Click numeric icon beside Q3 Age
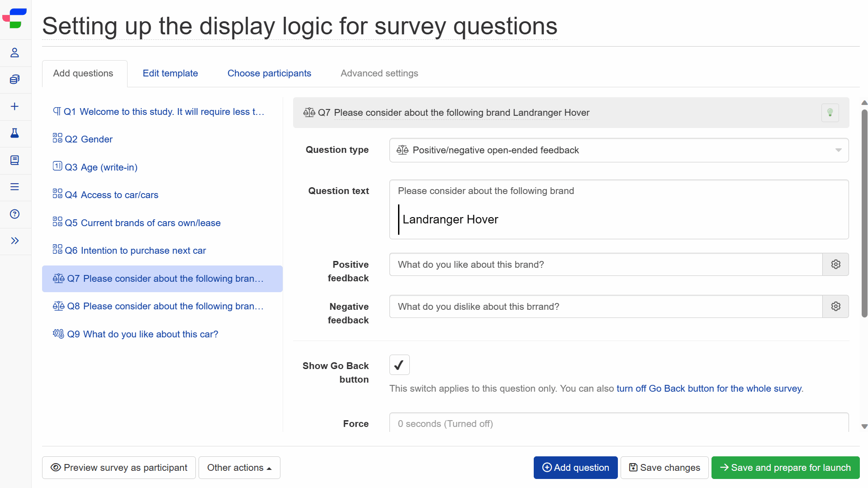The image size is (868, 488). [57, 166]
